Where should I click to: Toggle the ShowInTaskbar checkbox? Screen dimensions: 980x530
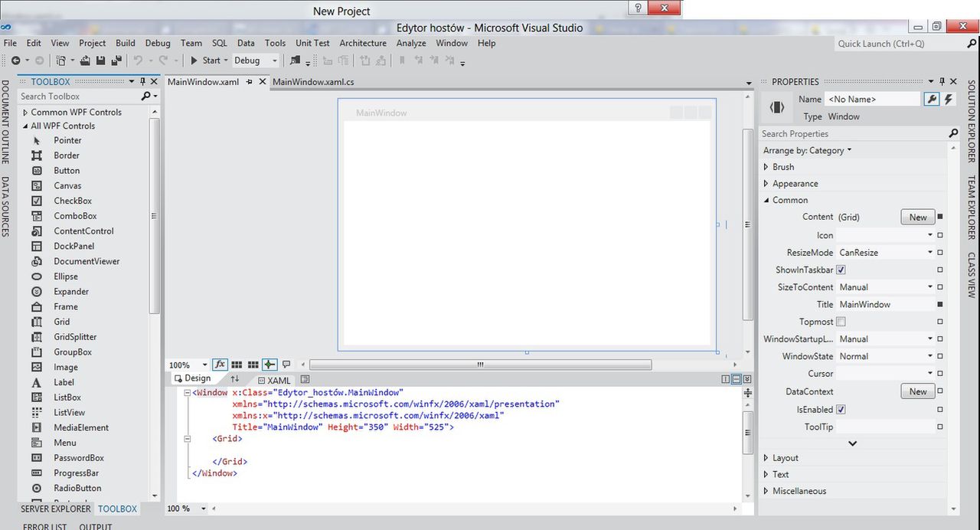(x=841, y=270)
